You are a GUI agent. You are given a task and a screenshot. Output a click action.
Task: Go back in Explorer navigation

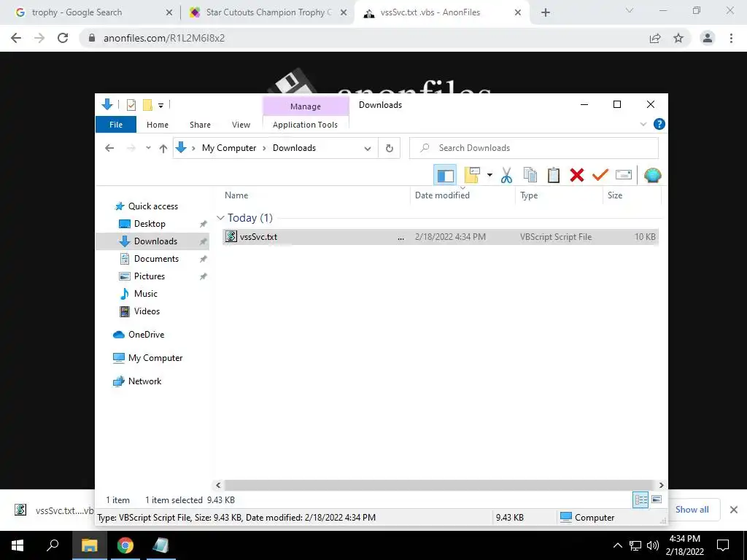pos(109,148)
